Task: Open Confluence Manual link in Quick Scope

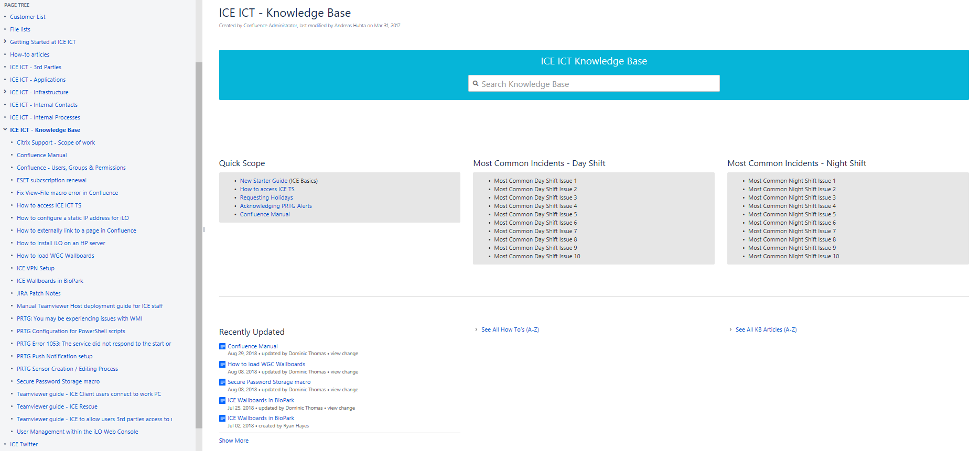Action: pyautogui.click(x=265, y=214)
